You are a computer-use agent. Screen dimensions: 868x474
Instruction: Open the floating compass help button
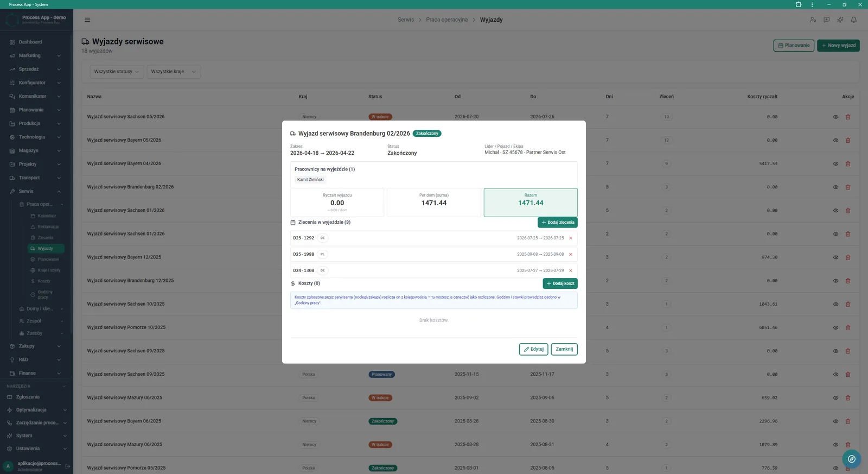coord(852,459)
